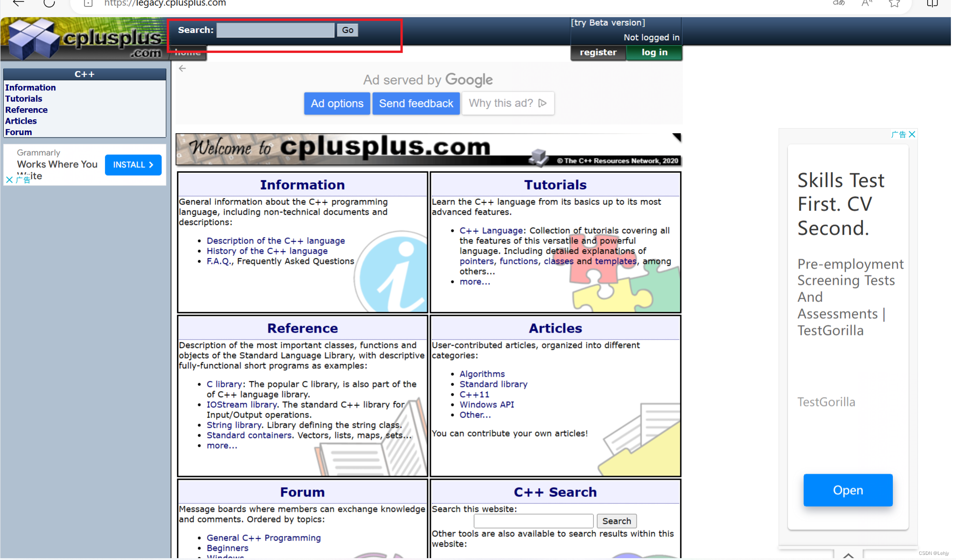Click the browser address bar URL
This screenshot has height=560, width=956.
pos(165,3)
